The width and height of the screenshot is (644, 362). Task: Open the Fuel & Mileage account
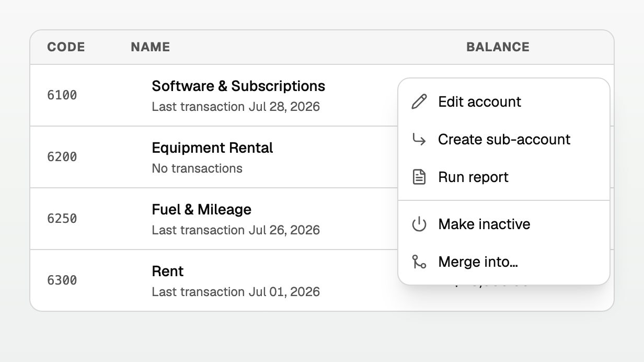(x=201, y=209)
